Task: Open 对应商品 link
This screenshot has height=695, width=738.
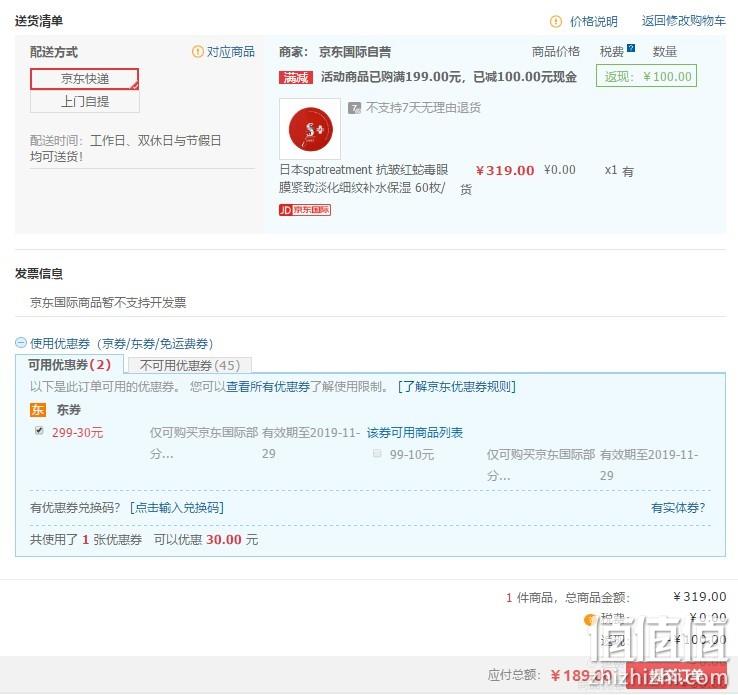Action: [x=231, y=51]
